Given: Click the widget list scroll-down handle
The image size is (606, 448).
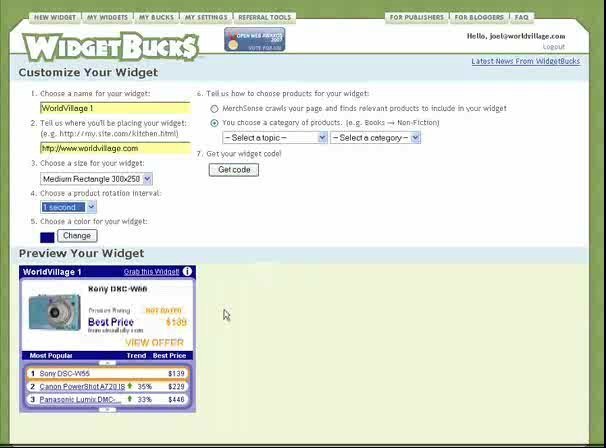Looking at the screenshot, I should [x=107, y=410].
